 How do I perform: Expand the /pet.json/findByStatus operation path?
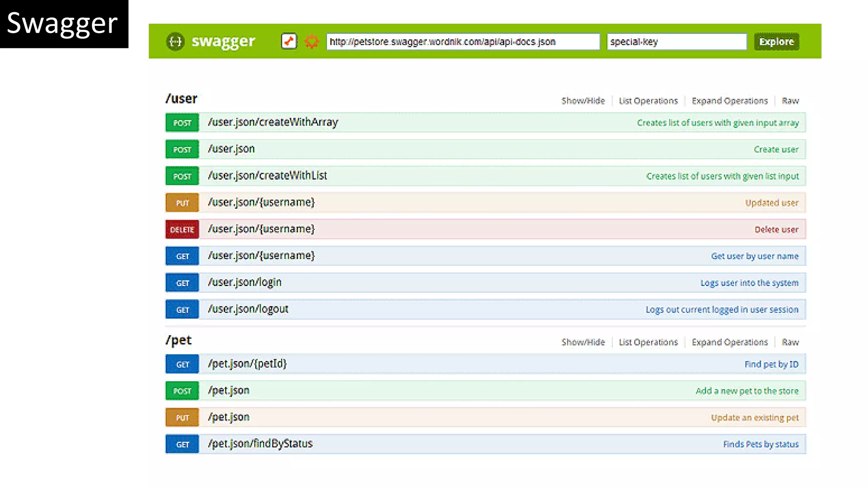pos(260,444)
